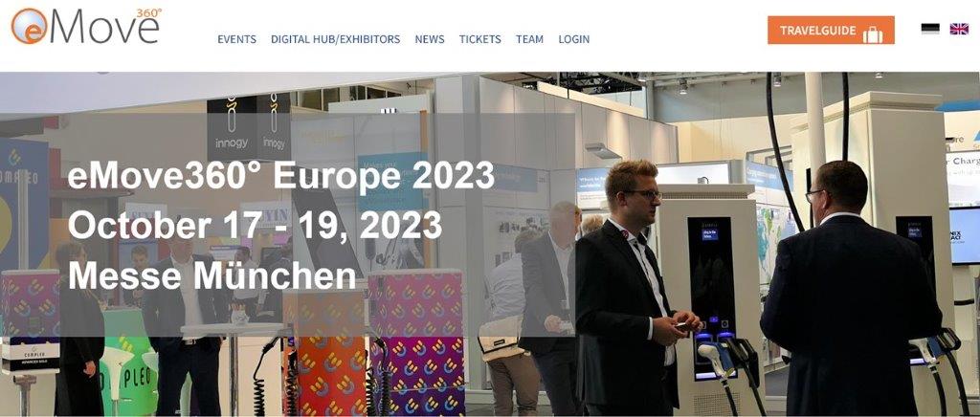
Task: Click the LOGIN link
Action: (574, 38)
